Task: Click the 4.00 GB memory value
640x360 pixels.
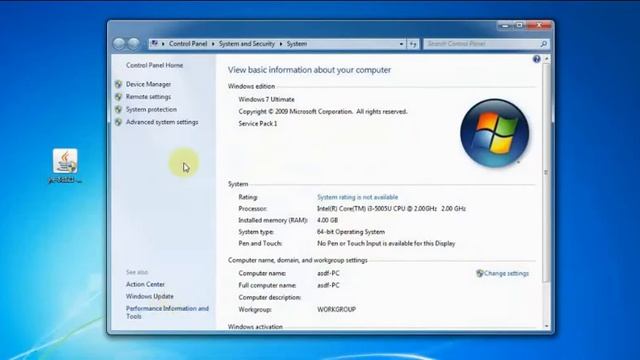Action: point(327,220)
